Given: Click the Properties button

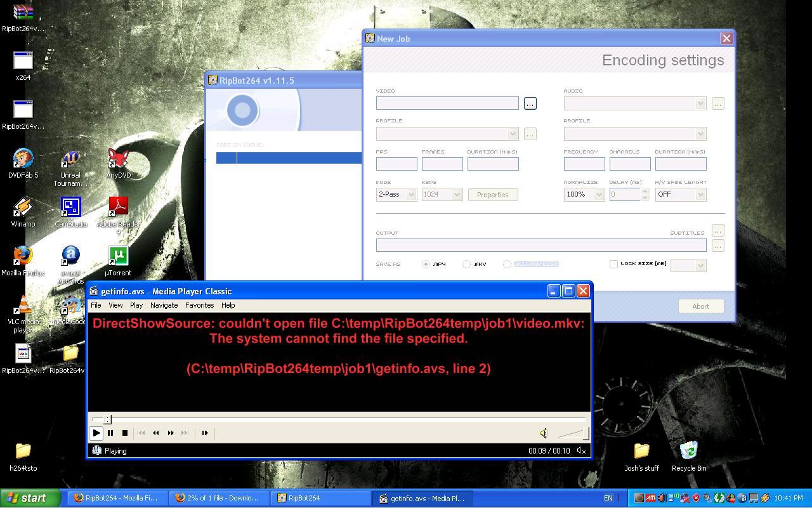Looking at the screenshot, I should [493, 195].
